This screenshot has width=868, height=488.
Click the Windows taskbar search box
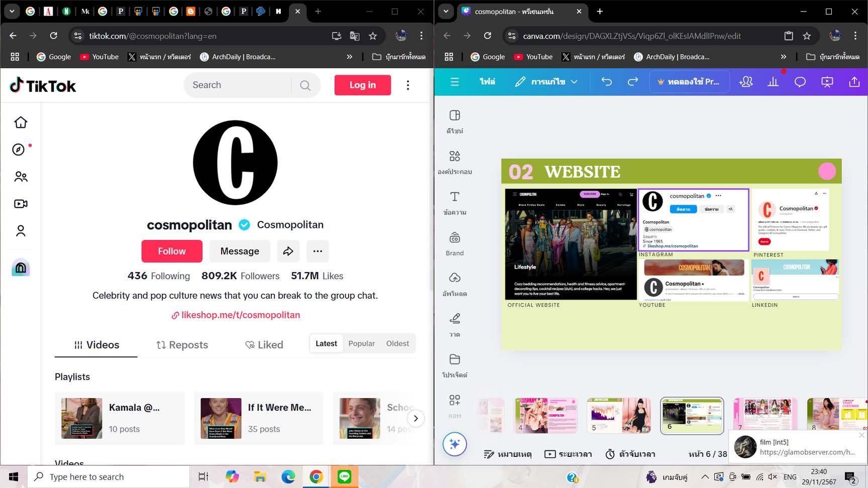click(108, 476)
